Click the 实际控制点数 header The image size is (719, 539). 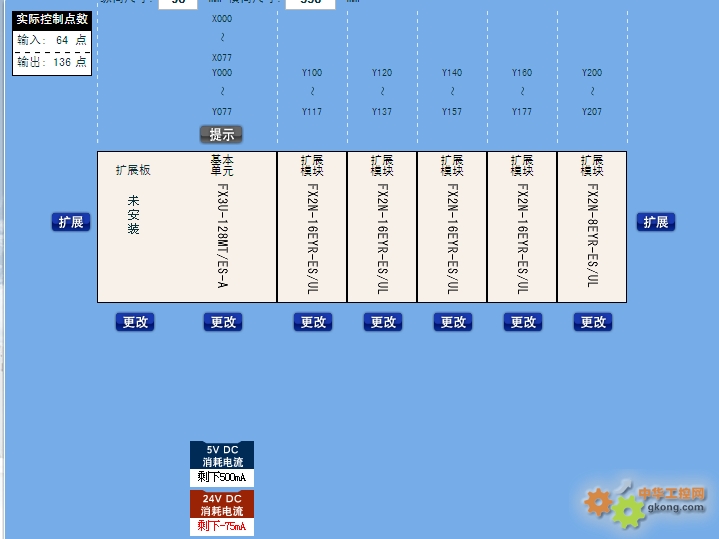pyautogui.click(x=52, y=19)
